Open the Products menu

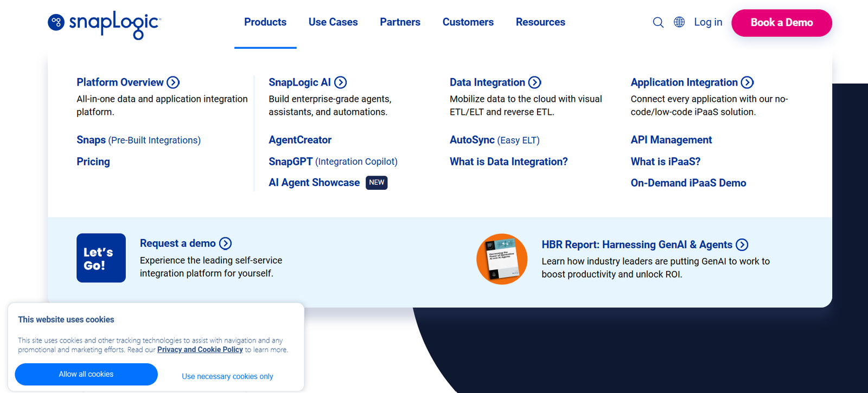265,22
